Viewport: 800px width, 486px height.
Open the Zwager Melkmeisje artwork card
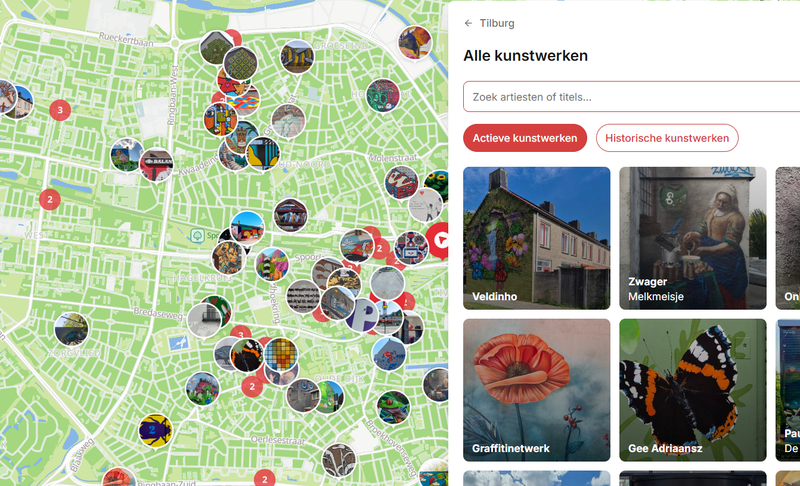tap(693, 238)
